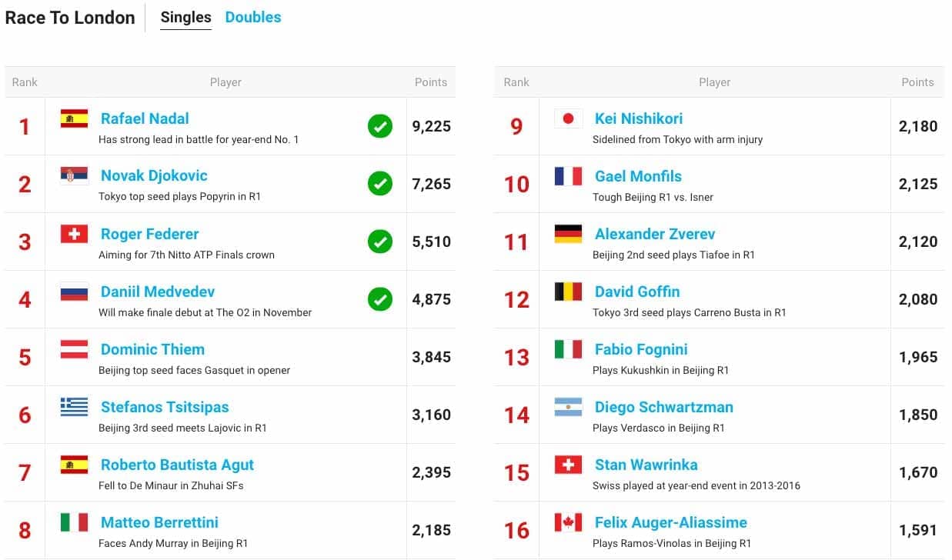The width and height of the screenshot is (952, 560).
Task: Open Stan Wawrinka's player page
Action: [646, 465]
